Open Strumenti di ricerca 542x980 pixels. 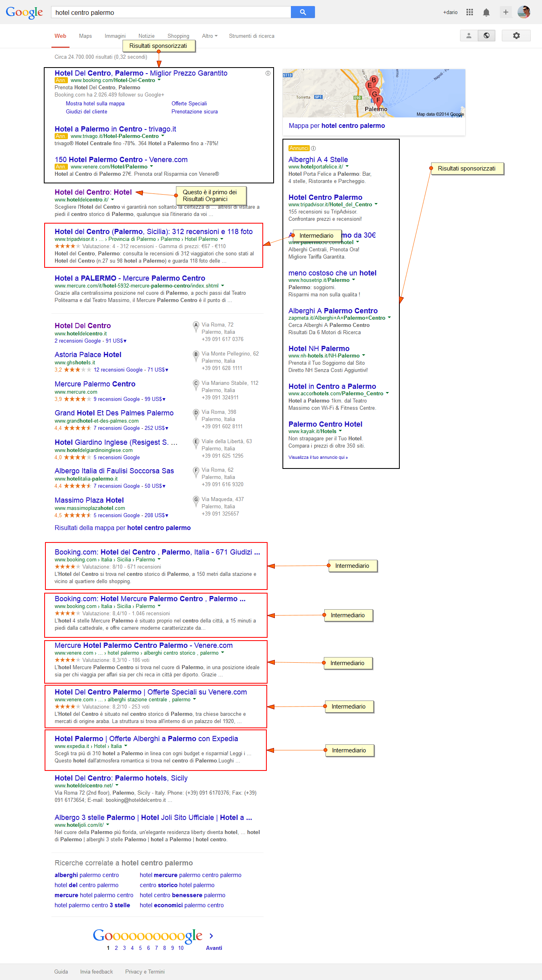(x=252, y=36)
